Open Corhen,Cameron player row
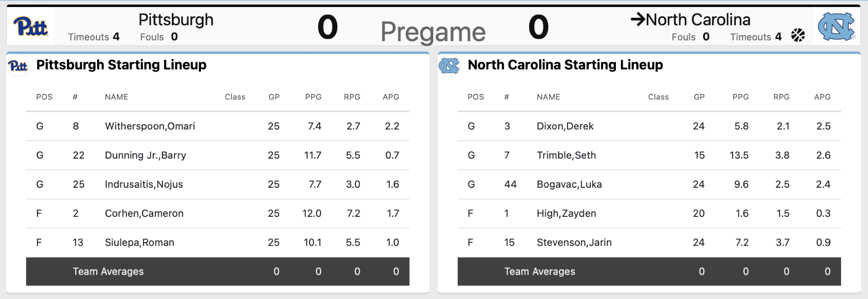The width and height of the screenshot is (868, 299). point(144,213)
